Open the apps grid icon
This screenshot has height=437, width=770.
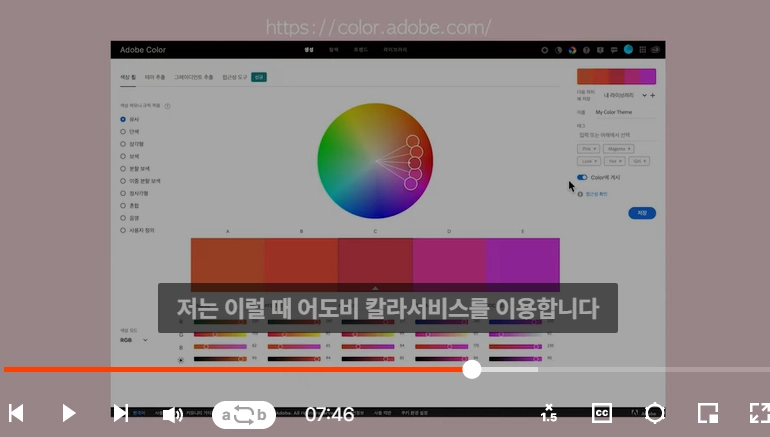(642, 50)
